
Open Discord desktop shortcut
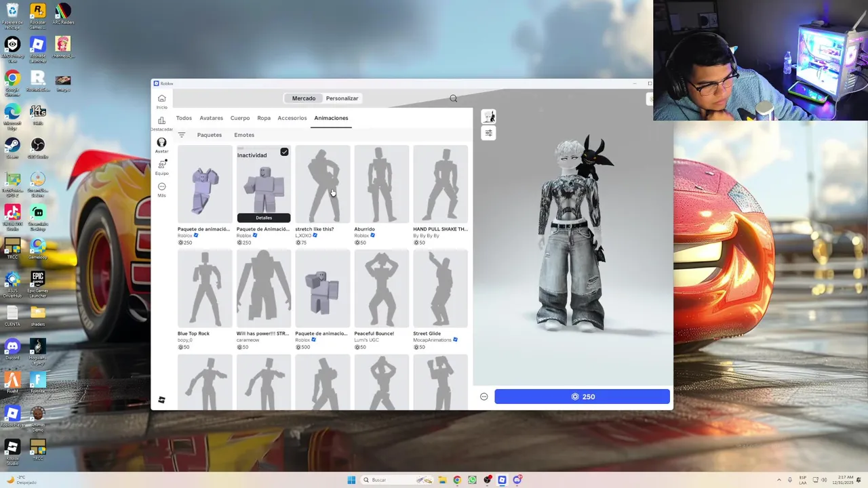[x=12, y=350]
